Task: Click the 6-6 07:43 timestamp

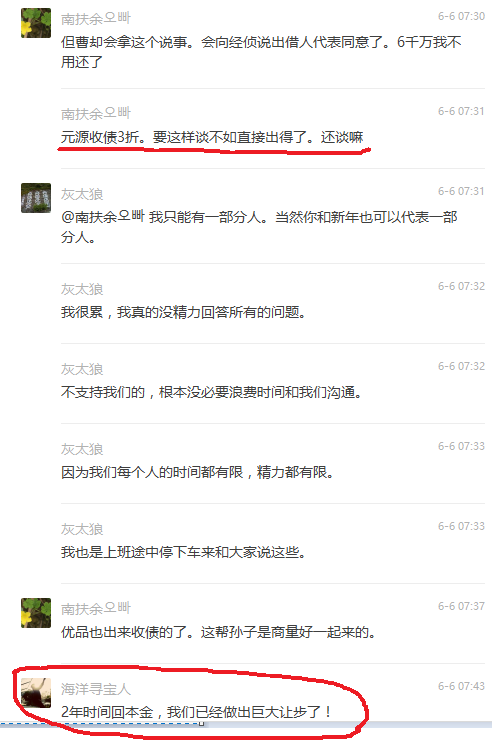Action: click(x=461, y=686)
